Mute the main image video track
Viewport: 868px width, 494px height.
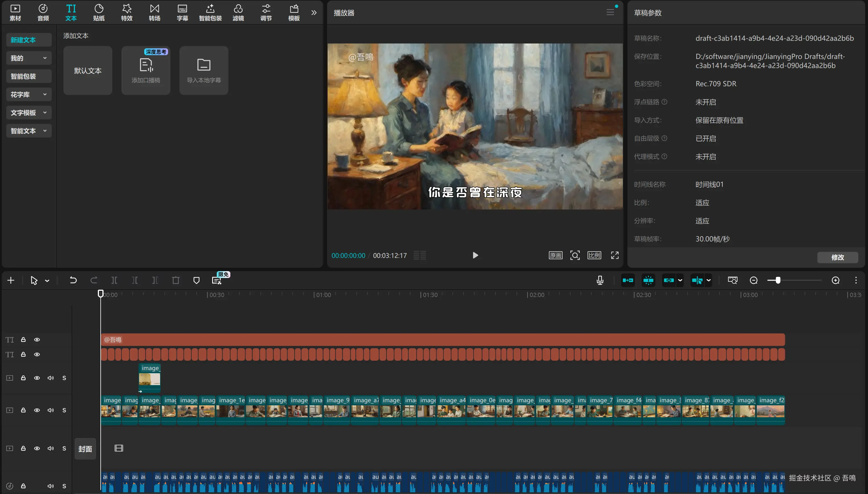[51, 410]
